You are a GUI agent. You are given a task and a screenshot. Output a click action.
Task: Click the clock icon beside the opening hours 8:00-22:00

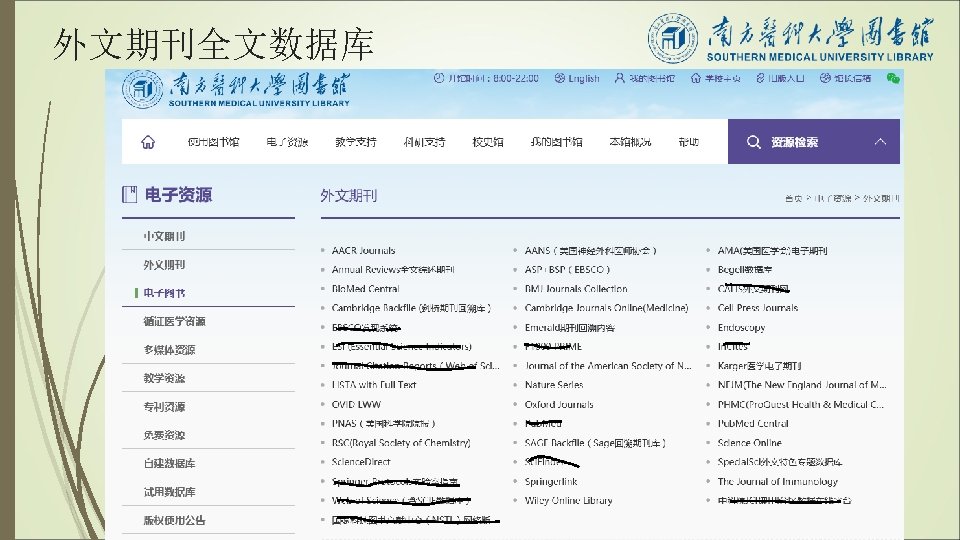(438, 78)
